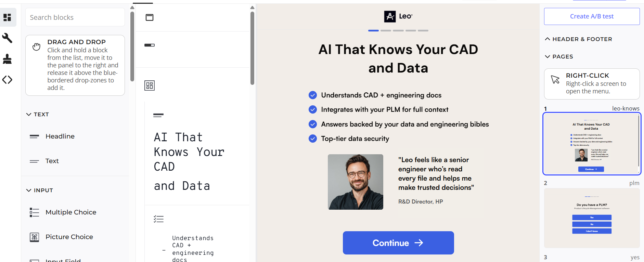Click the checkmark beside Top-tier data security
This screenshot has width=644, height=262.
[x=313, y=139]
